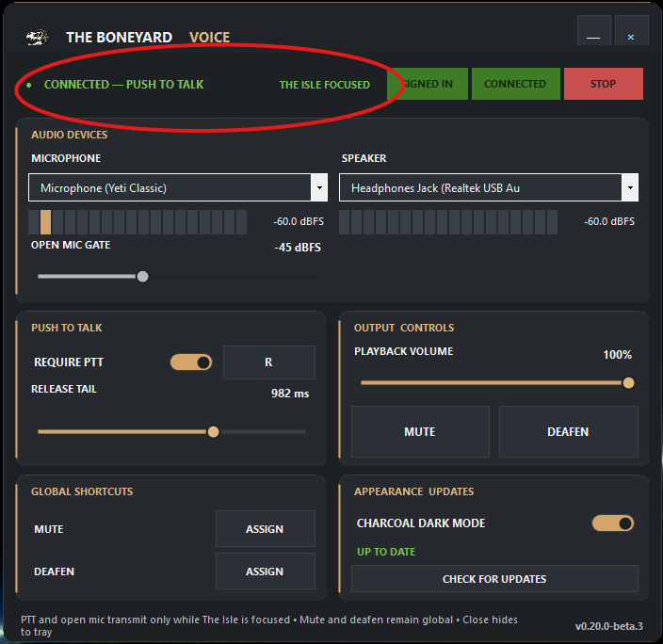Click the green connection status dot
The image size is (663, 644).
[x=29, y=85]
